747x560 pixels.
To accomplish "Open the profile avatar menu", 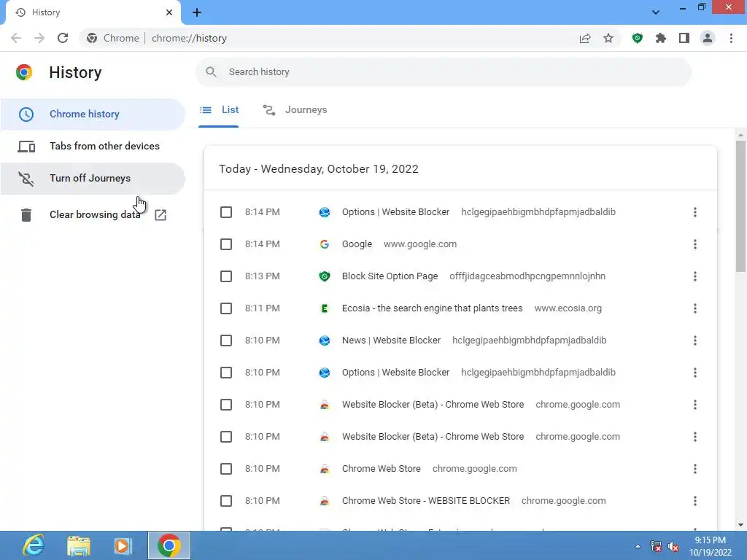I will 708,38.
